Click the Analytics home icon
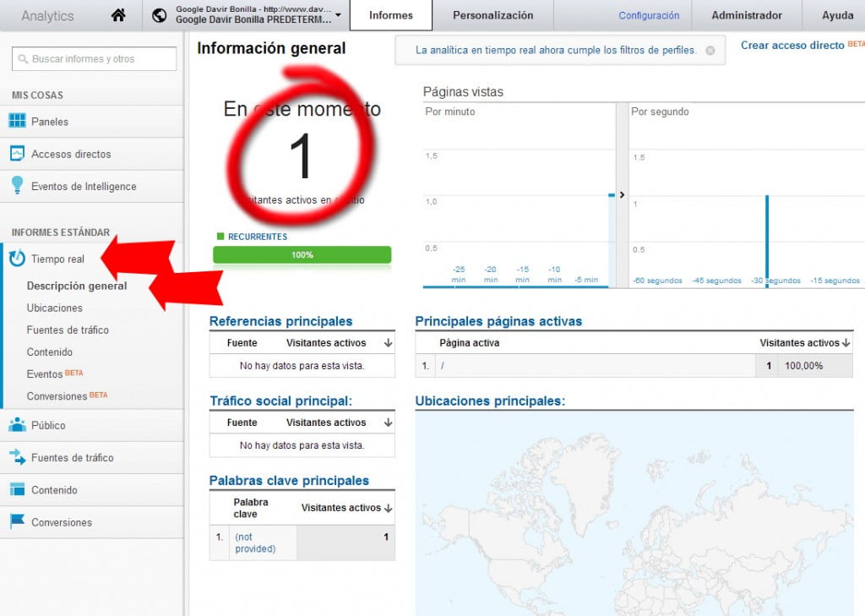The image size is (865, 616). [x=117, y=14]
